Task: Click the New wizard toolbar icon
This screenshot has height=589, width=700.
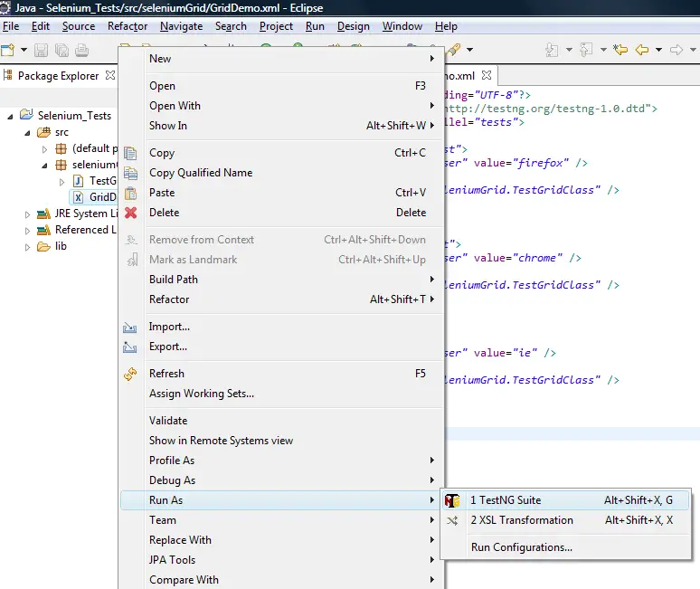Action: 8,50
